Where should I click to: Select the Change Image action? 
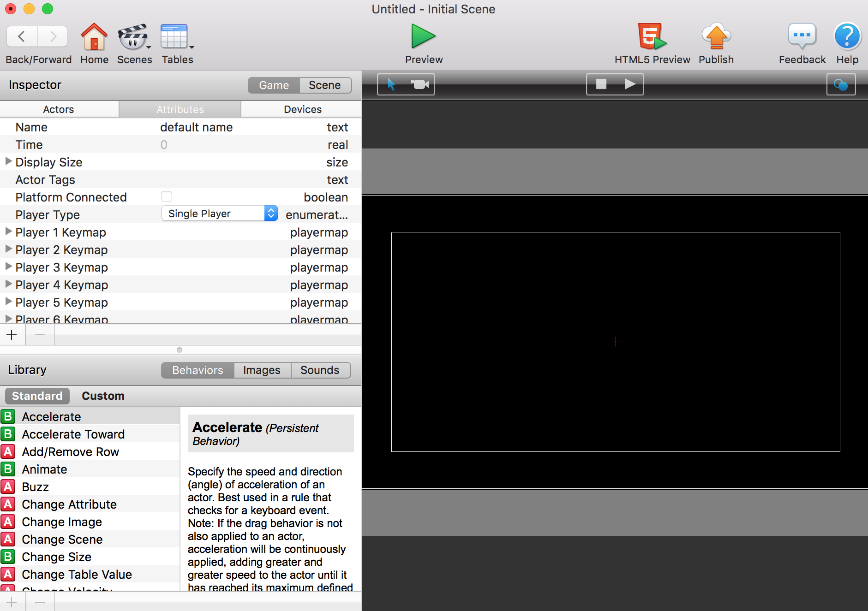point(90,522)
